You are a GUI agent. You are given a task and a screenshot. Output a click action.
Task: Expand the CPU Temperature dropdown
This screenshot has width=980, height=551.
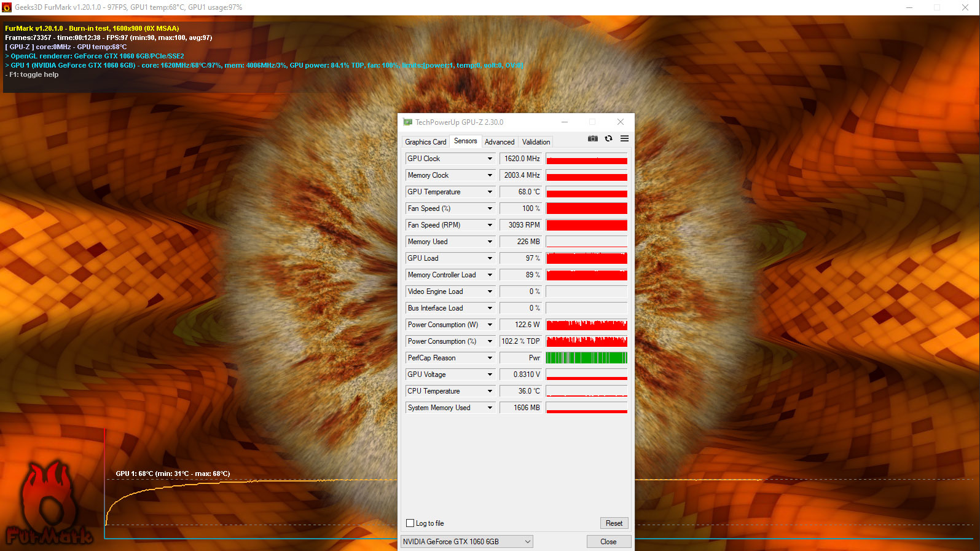coord(490,391)
